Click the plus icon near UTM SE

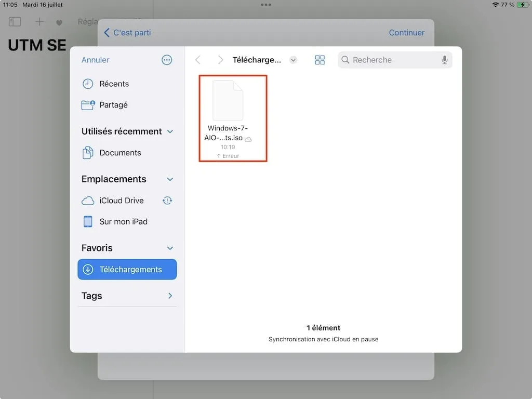[38, 21]
